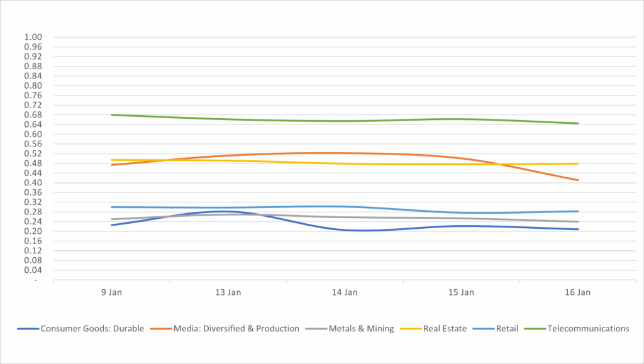
Task: Select the 16 Jan x-axis label
Action: (578, 292)
